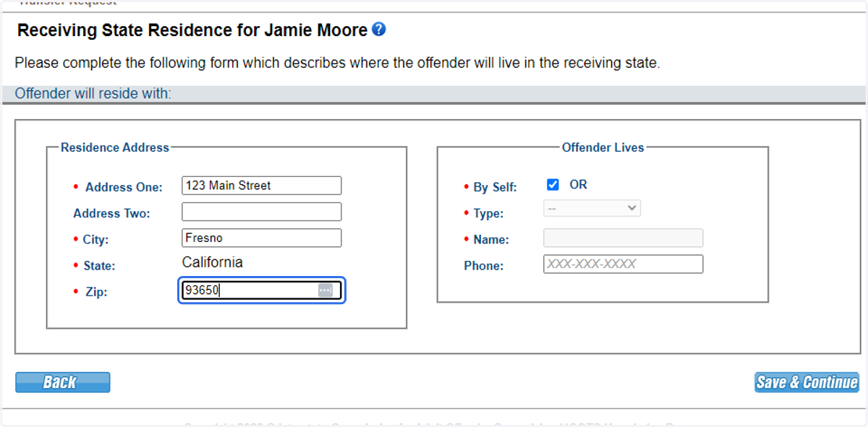868x427 pixels.
Task: Click the Type label
Action: tap(488, 213)
